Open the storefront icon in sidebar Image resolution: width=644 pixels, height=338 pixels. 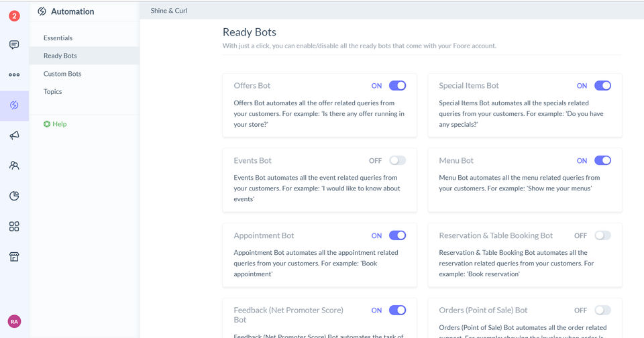tap(14, 257)
